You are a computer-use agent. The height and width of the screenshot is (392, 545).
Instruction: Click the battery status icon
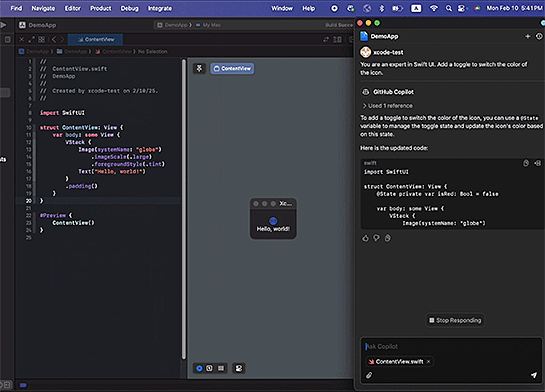397,8
